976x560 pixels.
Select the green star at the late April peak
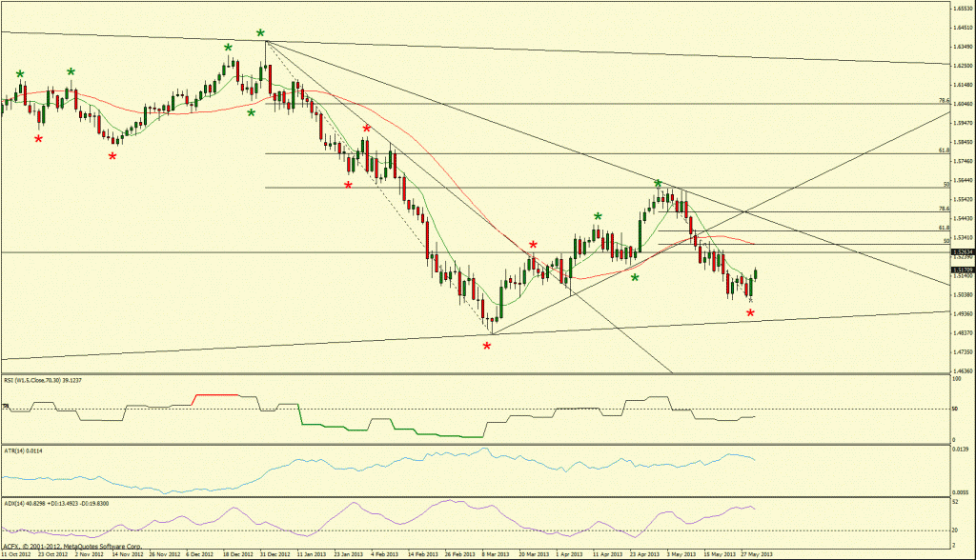pos(658,183)
